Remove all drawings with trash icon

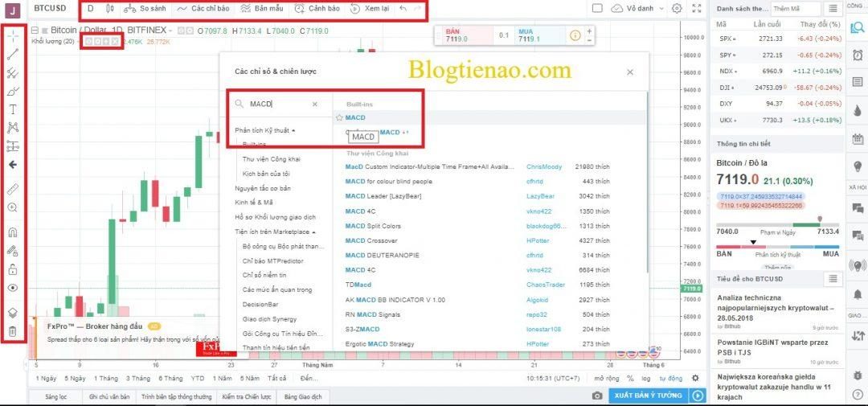pyautogui.click(x=13, y=332)
